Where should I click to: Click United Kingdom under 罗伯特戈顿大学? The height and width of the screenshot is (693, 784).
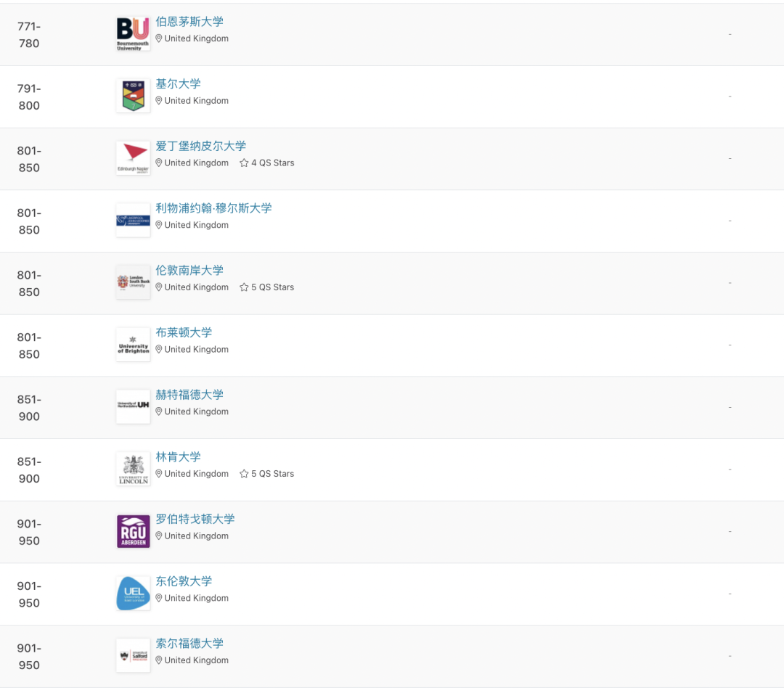click(x=197, y=536)
